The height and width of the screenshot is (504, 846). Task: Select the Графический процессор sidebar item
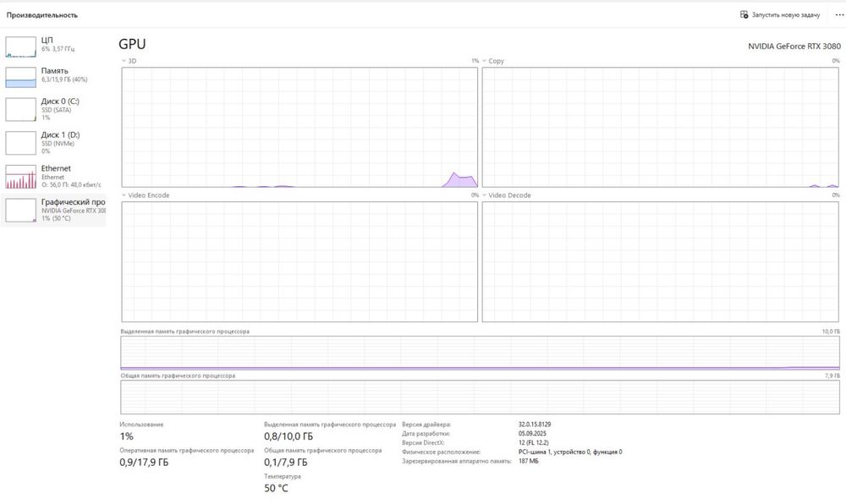(x=54, y=210)
